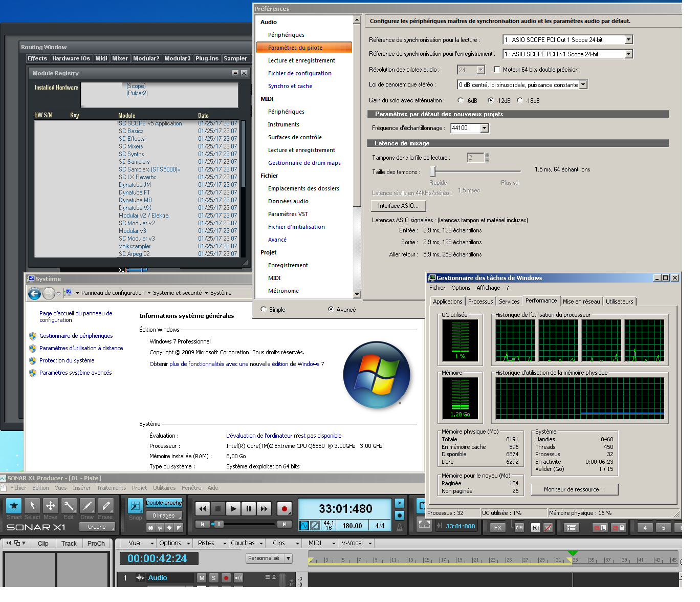700x602 pixels.
Task: Expand stereo panning law dropdown
Action: [x=583, y=85]
